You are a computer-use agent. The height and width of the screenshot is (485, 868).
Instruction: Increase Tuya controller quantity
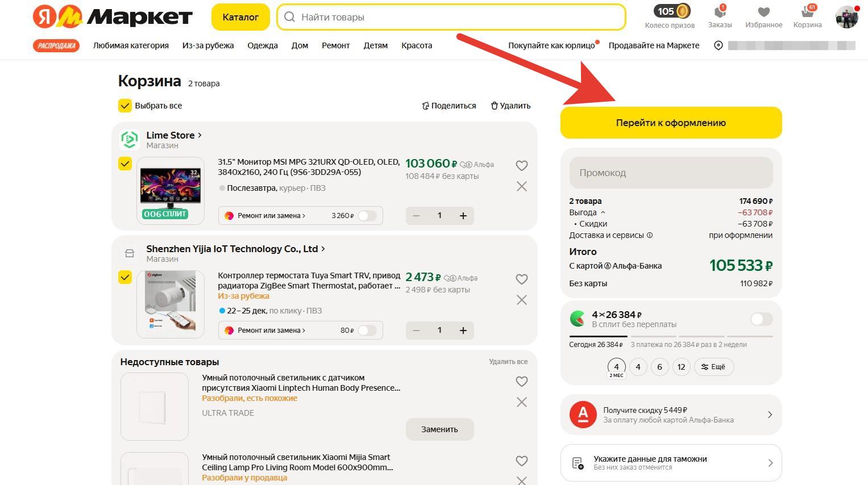click(x=463, y=330)
